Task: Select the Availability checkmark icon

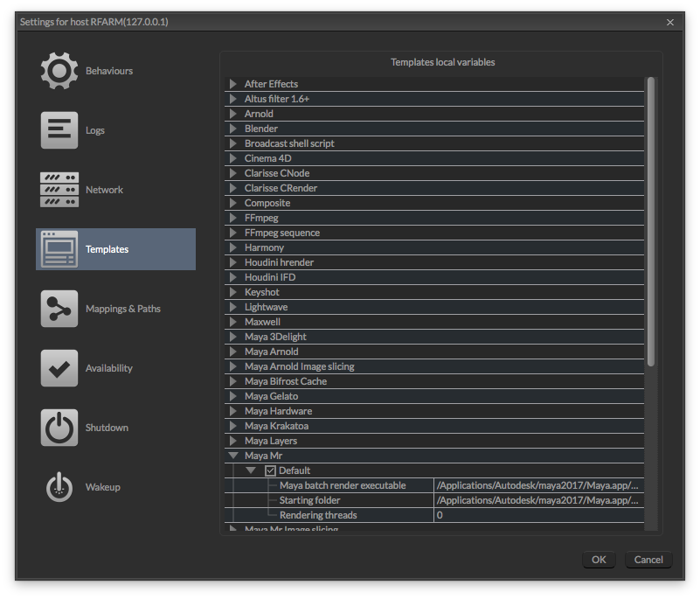Action: (x=59, y=367)
